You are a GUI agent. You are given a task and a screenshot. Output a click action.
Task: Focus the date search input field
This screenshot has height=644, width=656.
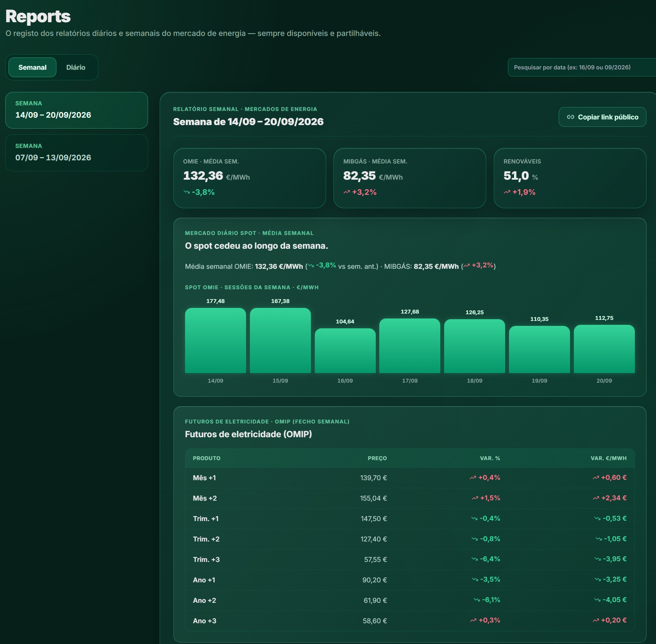(x=582, y=67)
